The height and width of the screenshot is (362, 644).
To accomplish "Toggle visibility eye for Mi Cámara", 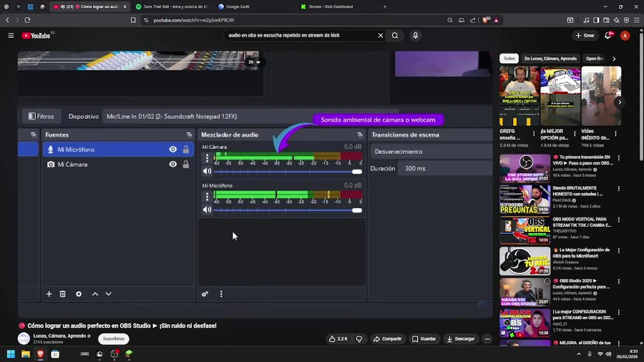I will coord(173,164).
